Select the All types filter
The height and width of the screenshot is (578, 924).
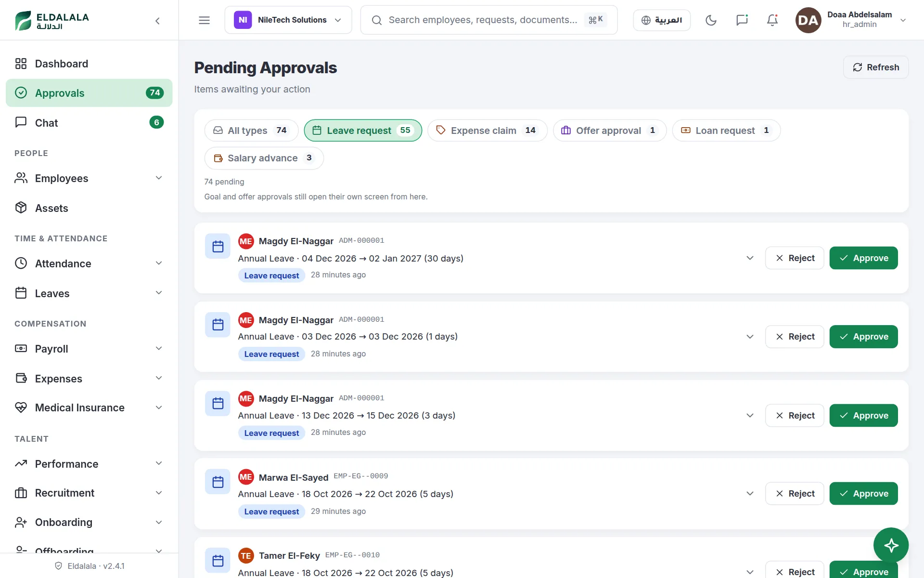coord(251,131)
